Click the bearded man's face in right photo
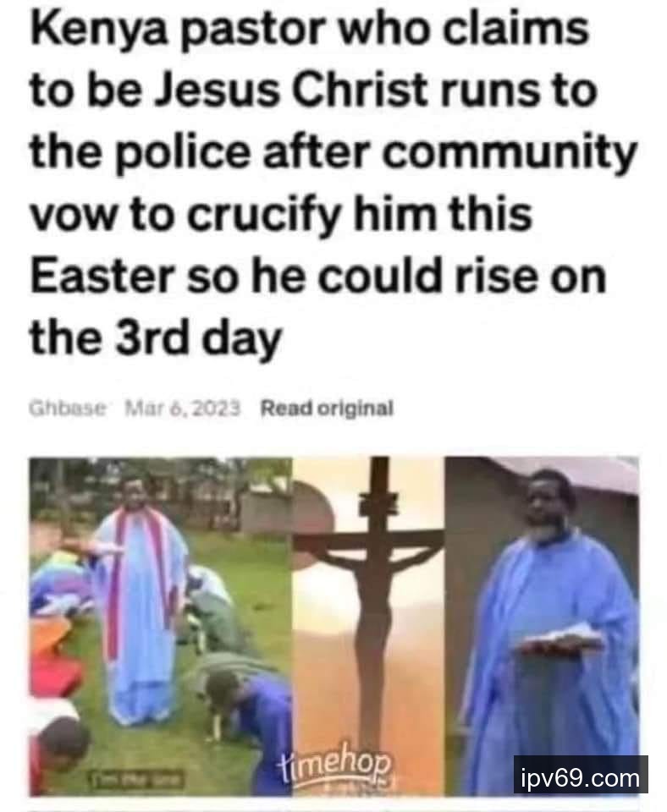Screen dimensions: 667x812 (545, 507)
